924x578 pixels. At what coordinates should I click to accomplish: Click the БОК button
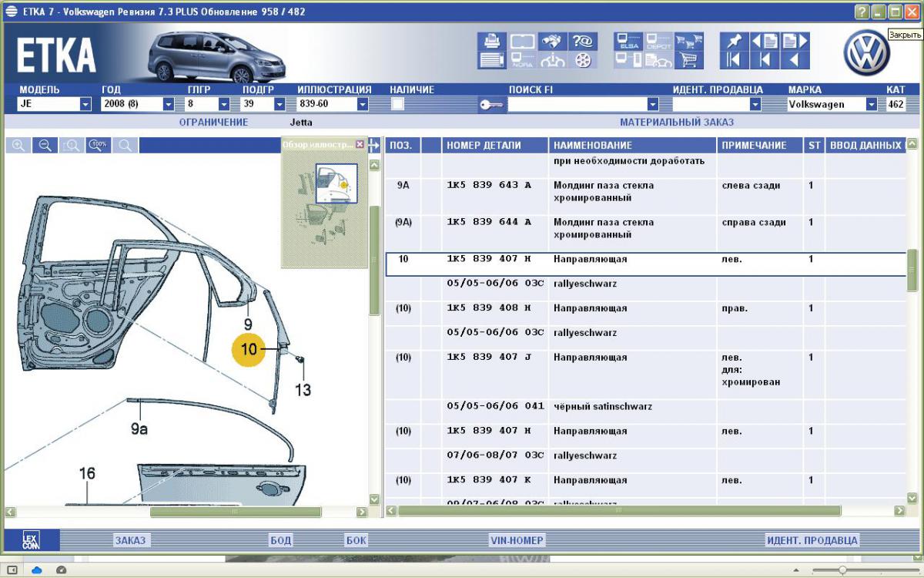[356, 540]
